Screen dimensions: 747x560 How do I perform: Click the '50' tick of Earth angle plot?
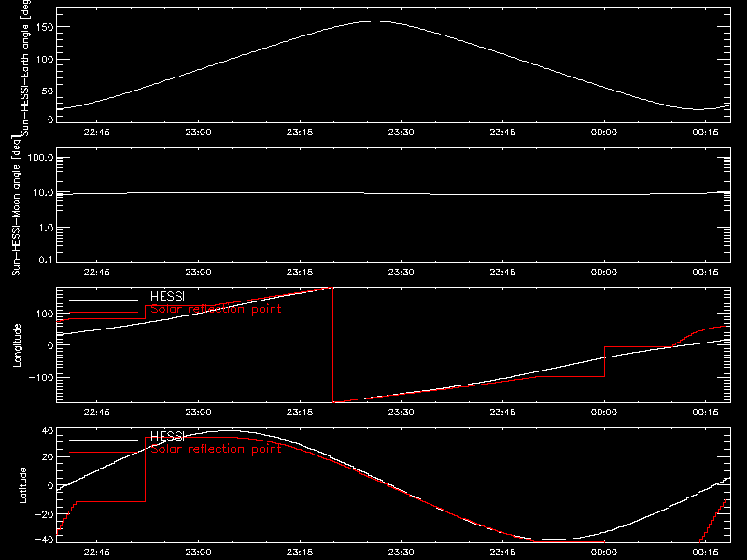click(x=48, y=91)
